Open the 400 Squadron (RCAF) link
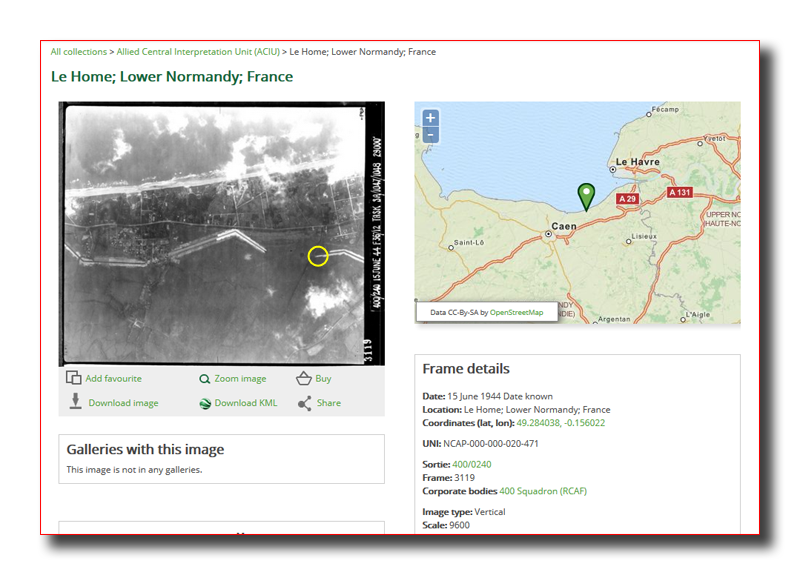The height and width of the screenshot is (575, 800). click(543, 491)
